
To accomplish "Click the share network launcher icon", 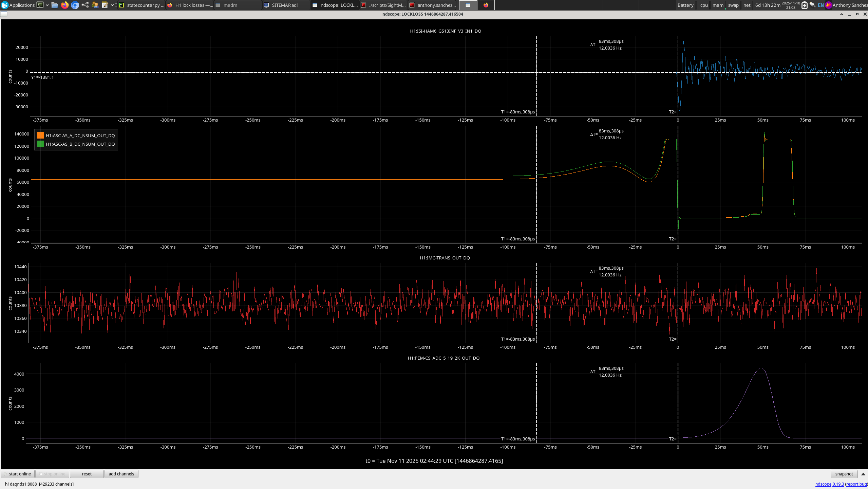I will 85,5.
